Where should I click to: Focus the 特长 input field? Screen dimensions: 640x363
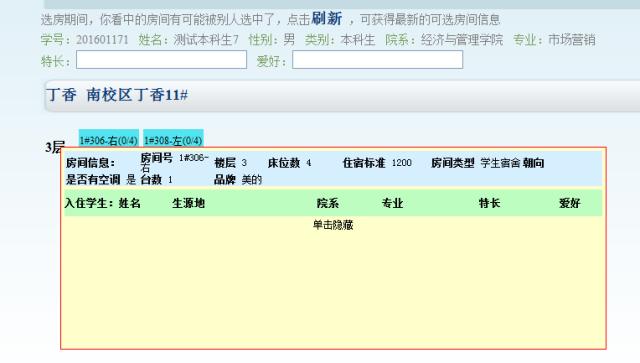coord(161,60)
